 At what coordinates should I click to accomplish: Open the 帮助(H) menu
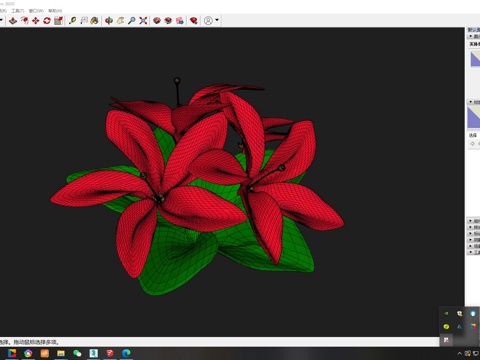point(55,11)
